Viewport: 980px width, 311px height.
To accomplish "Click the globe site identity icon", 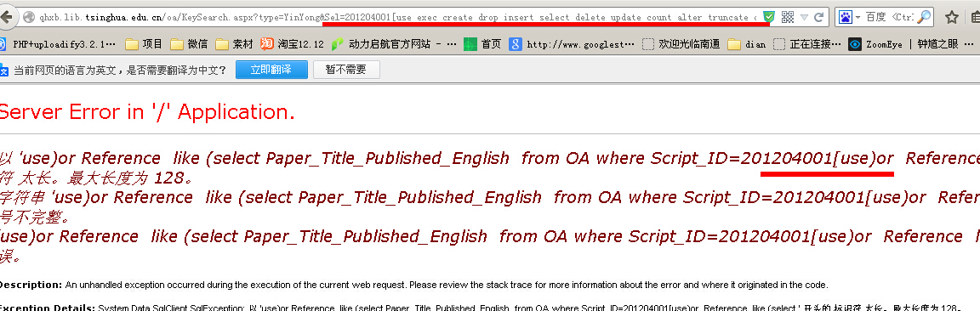I will click(x=28, y=17).
